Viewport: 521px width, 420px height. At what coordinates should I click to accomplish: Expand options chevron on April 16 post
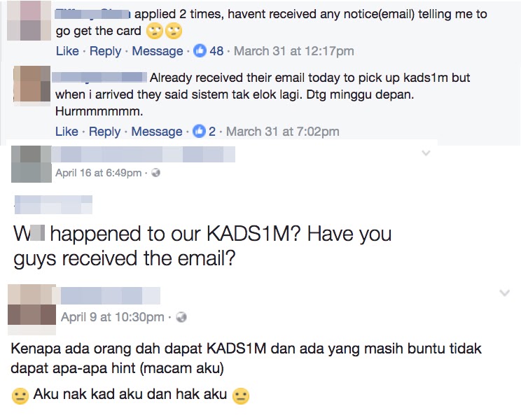pyautogui.click(x=426, y=153)
